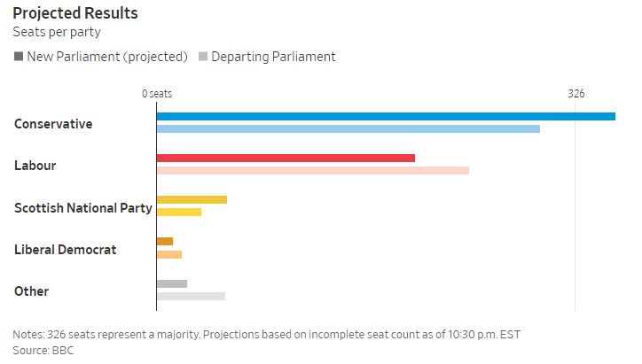Click the light gray Departing Parliament legend square

point(203,57)
